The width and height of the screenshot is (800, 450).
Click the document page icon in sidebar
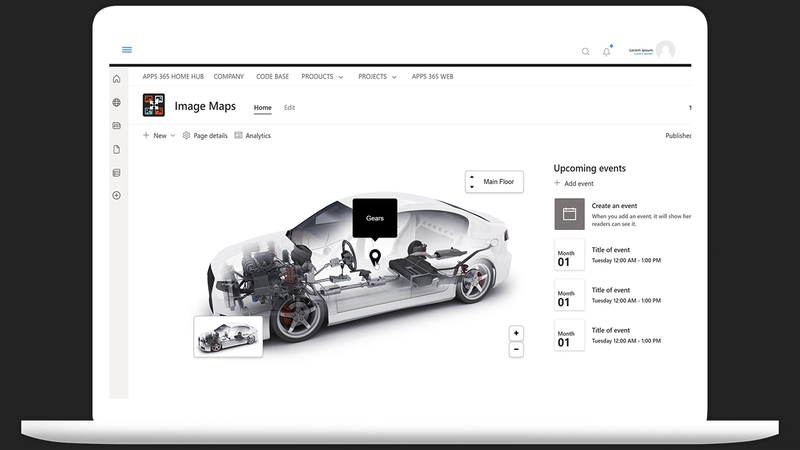coord(117,149)
